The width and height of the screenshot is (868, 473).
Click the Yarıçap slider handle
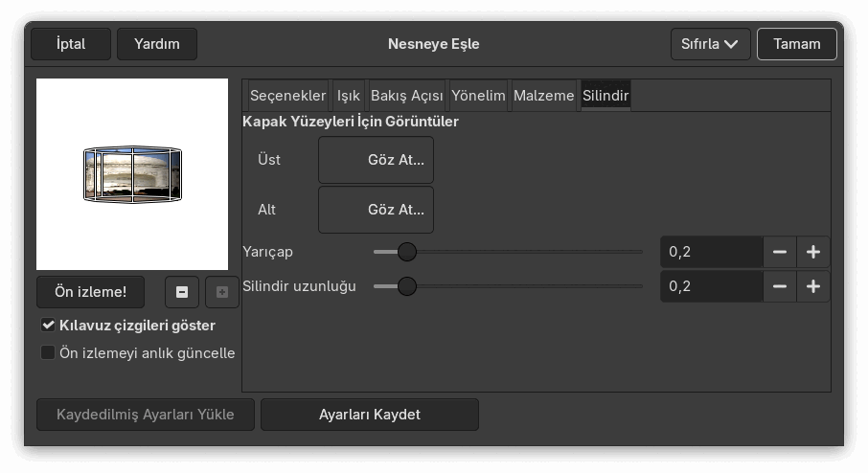pos(407,252)
